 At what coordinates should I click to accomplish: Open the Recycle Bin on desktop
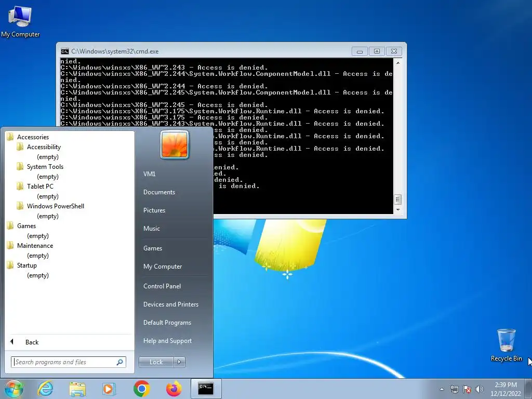(x=506, y=345)
